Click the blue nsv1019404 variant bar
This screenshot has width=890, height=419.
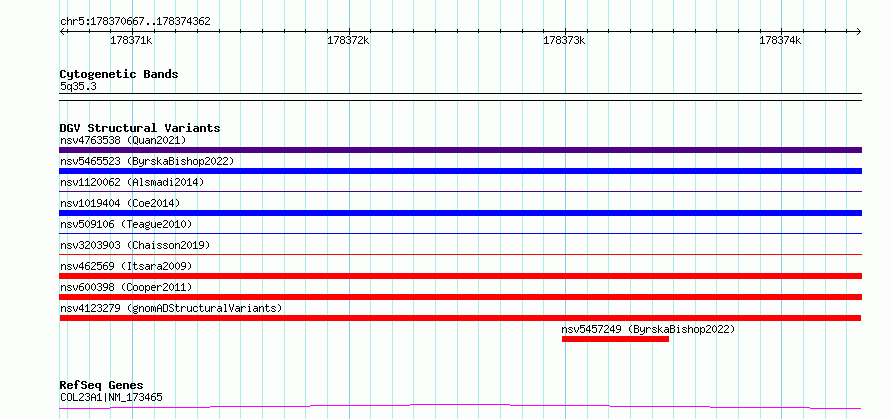(460, 213)
